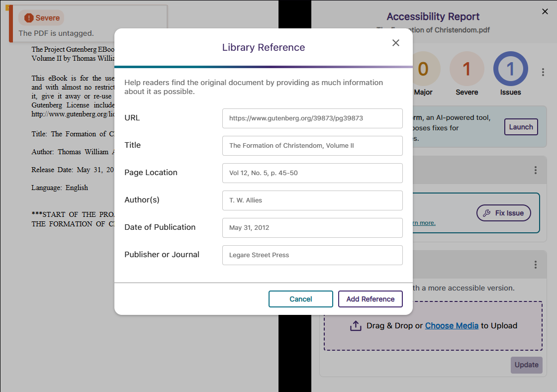
Task: Select the Severe count circle
Action: coord(466,69)
